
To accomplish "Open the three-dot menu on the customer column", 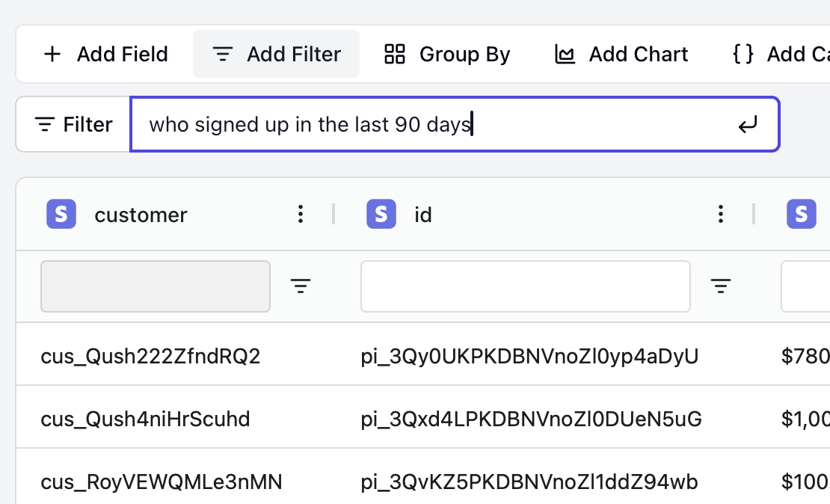I will pyautogui.click(x=301, y=214).
